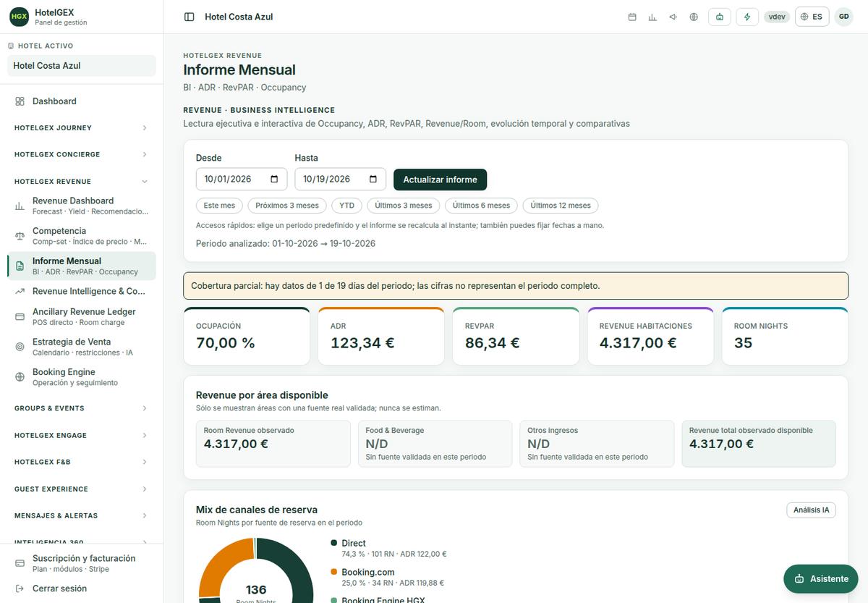Click the Dashboard grid icon
The image size is (868, 603).
point(20,101)
